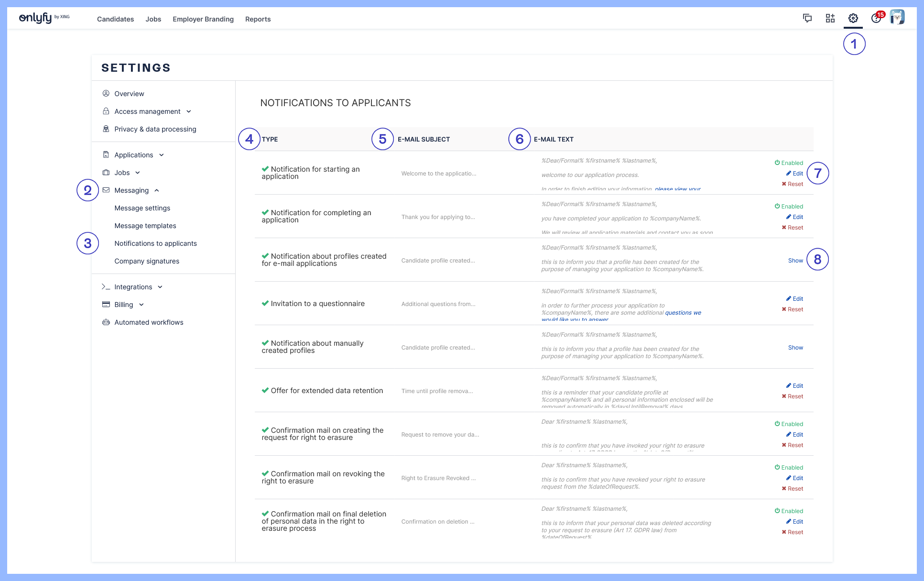Open the Employer Branding menu
The width and height of the screenshot is (924, 581).
coord(203,19)
